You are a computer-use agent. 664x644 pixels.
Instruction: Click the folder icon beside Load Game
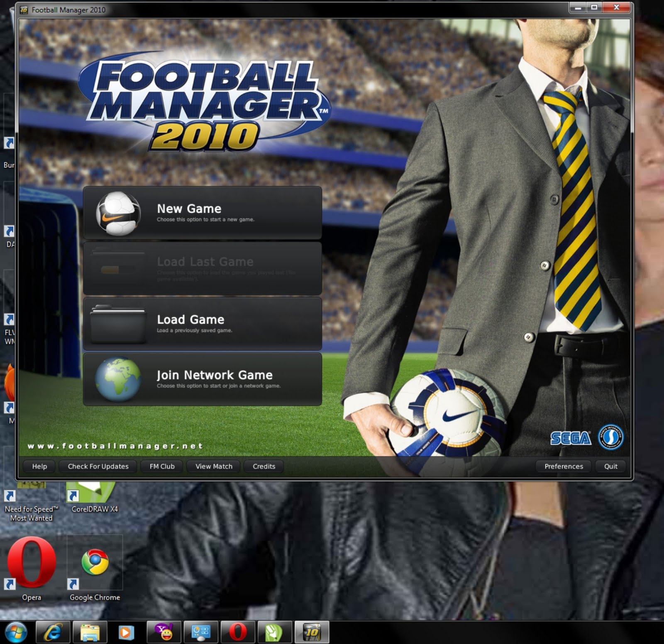coord(118,324)
